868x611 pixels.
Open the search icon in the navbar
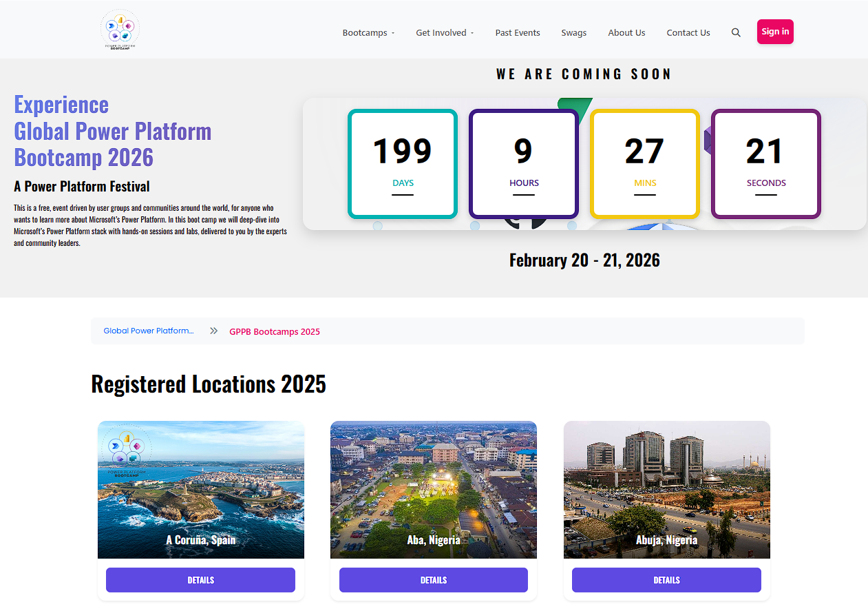coord(736,32)
